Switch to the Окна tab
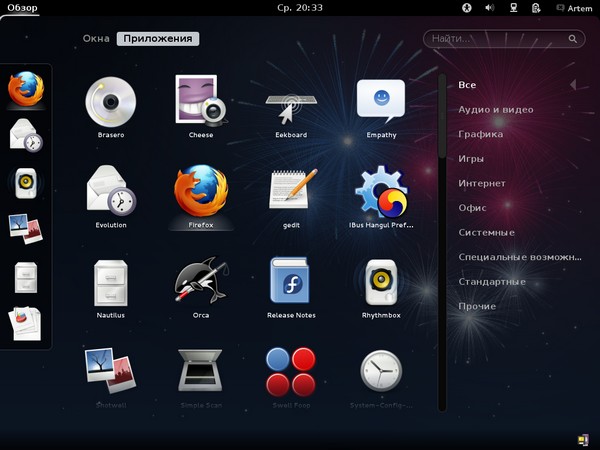Viewport: 600px width, 450px height. [x=96, y=39]
